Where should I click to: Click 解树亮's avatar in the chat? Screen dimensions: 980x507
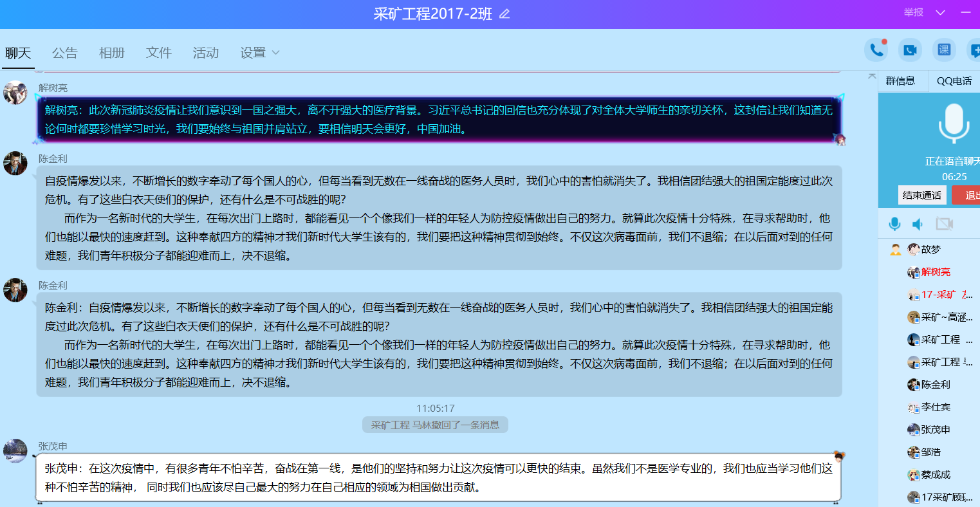(x=15, y=93)
